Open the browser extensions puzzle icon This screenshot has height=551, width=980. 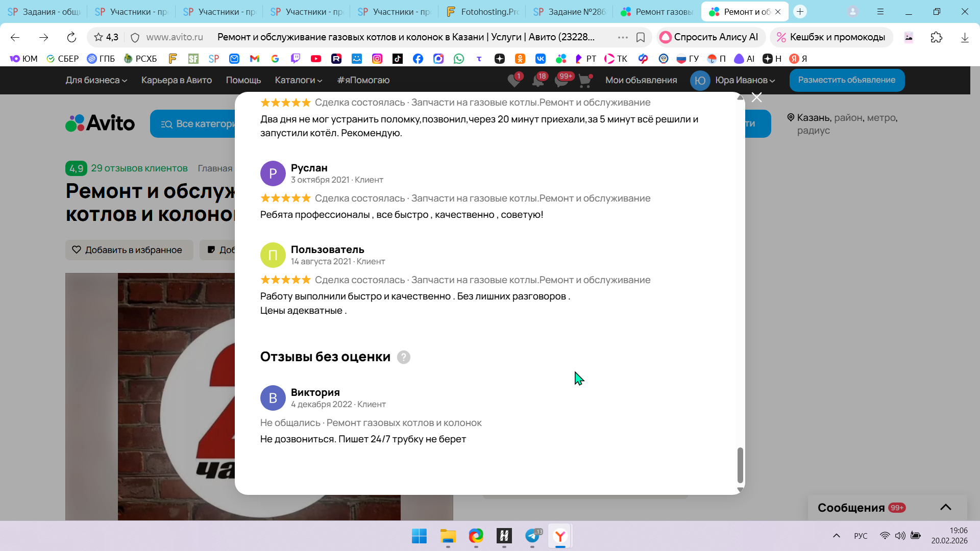(936, 37)
